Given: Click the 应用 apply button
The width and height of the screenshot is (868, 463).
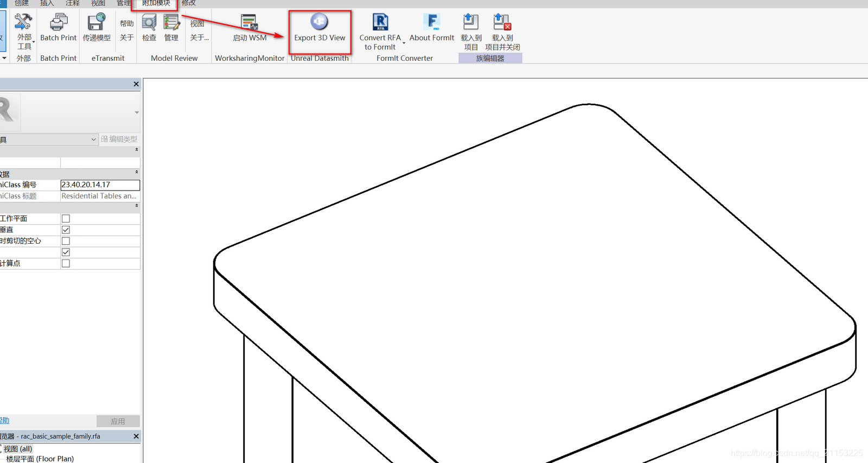Looking at the screenshot, I should pyautogui.click(x=118, y=421).
